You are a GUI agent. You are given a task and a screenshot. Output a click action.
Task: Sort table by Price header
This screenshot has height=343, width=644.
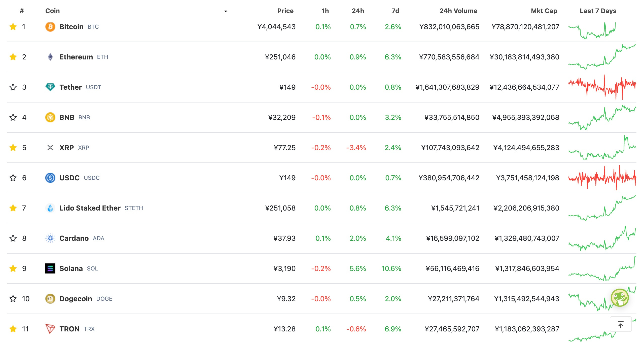(x=285, y=11)
